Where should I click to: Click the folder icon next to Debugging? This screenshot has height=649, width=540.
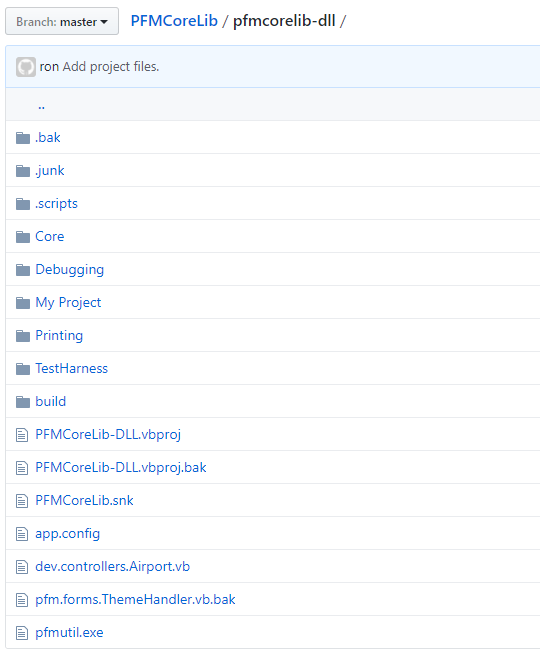(x=23, y=270)
